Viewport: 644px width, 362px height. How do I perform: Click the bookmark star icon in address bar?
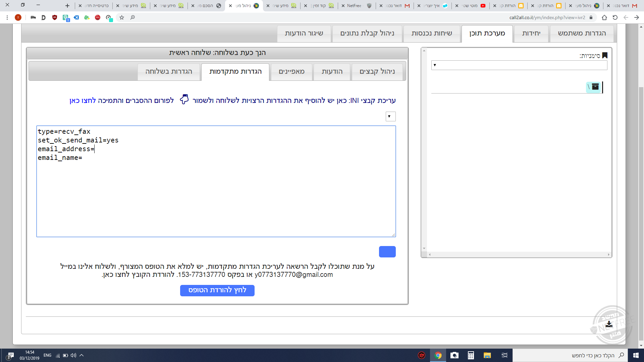[x=122, y=17]
